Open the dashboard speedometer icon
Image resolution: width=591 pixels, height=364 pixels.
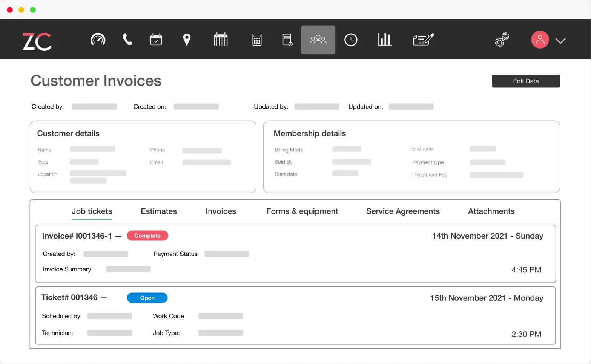click(x=98, y=40)
